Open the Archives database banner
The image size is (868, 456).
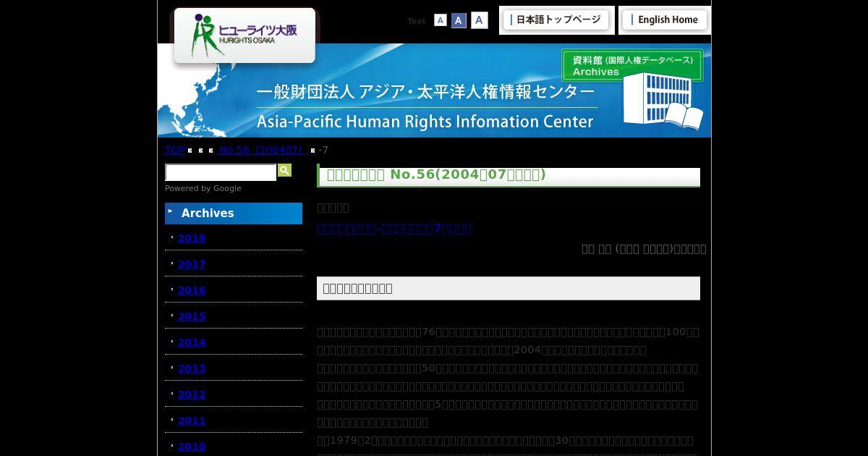(632, 65)
